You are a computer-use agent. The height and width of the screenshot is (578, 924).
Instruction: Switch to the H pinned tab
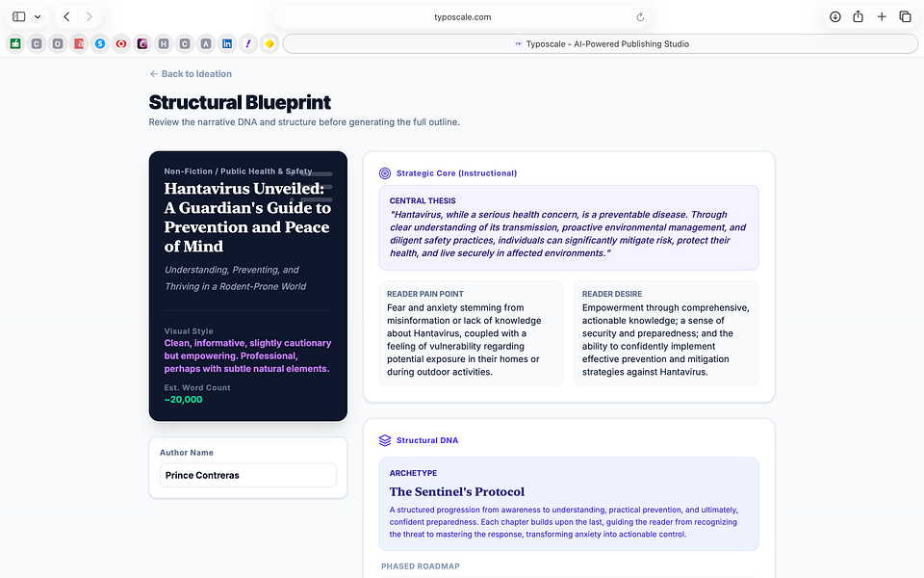pos(164,43)
